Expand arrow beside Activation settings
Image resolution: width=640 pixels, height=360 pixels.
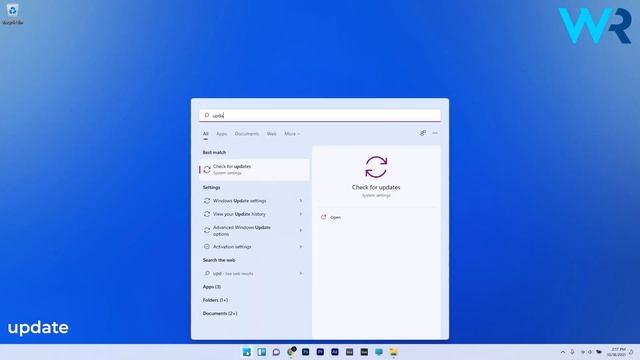pos(301,247)
